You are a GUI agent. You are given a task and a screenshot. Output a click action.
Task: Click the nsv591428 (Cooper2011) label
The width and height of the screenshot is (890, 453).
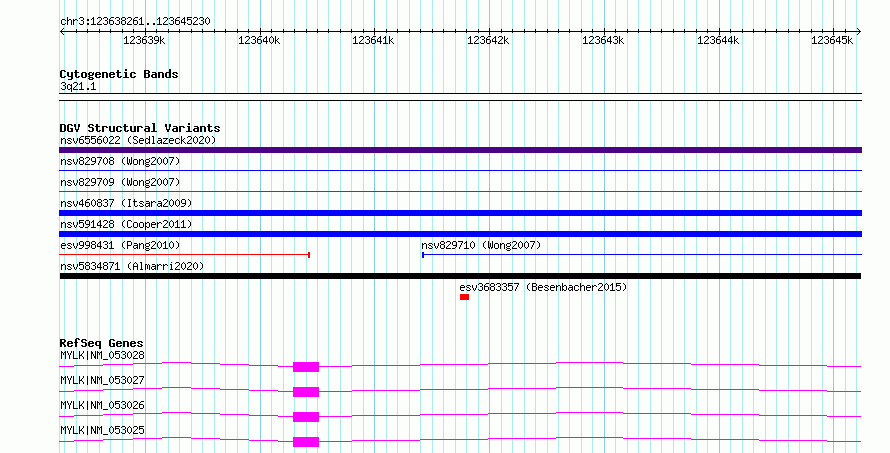pyautogui.click(x=126, y=224)
